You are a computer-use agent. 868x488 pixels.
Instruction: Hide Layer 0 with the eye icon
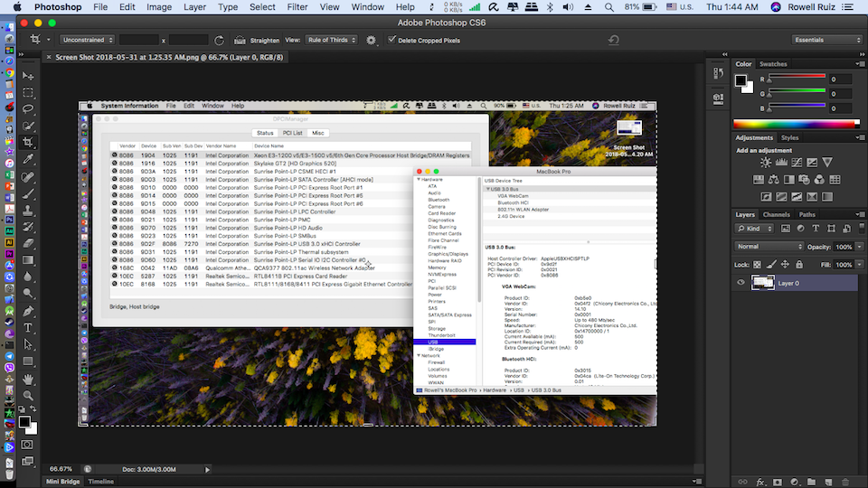741,282
